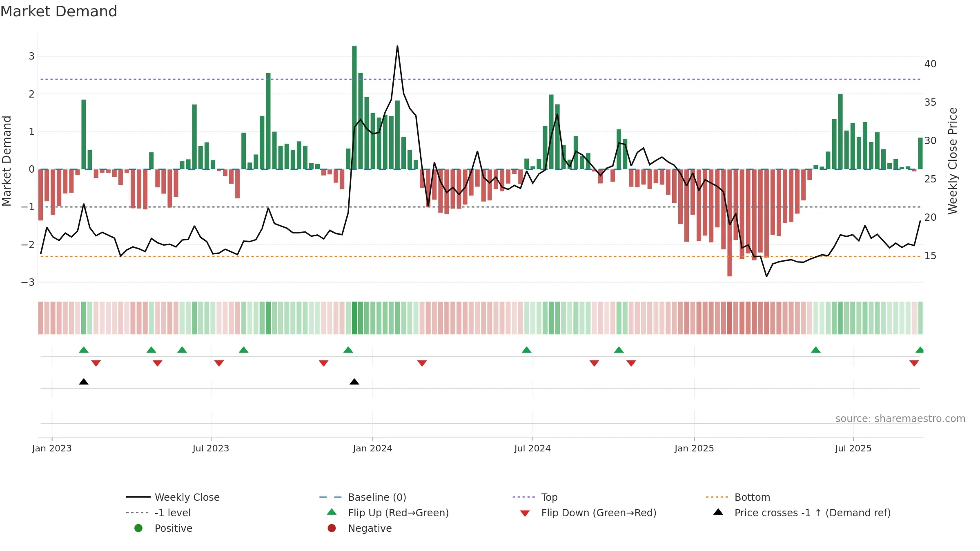Click the Jan 2025 x-axis label

(x=694, y=449)
